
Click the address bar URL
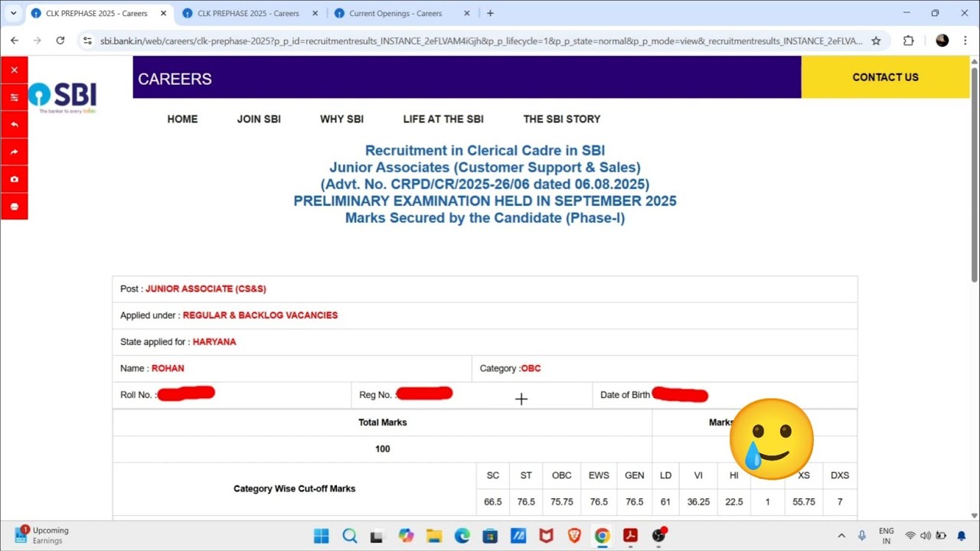[481, 41]
